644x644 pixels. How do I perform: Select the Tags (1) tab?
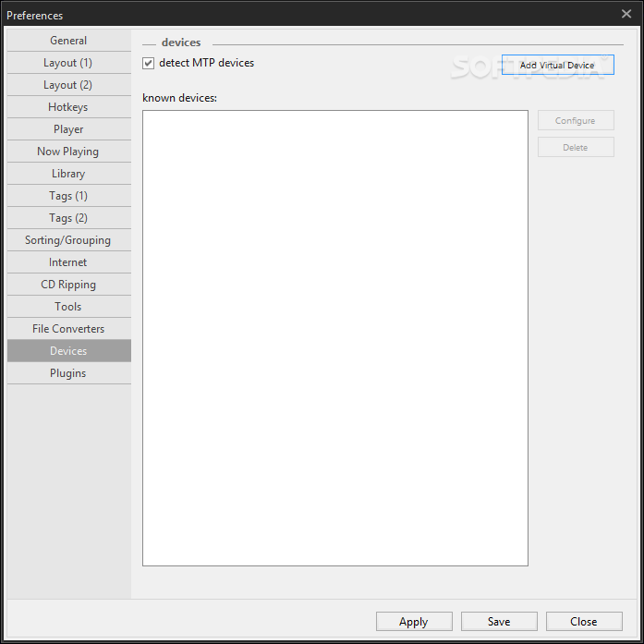pos(69,196)
